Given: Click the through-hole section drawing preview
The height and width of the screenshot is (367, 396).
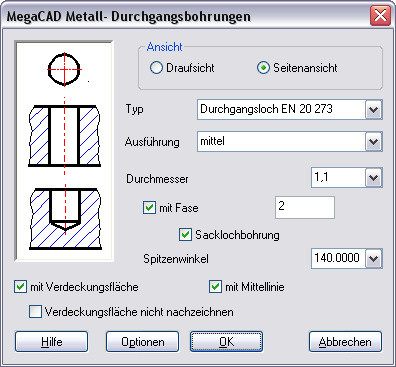Looking at the screenshot, I should click(x=64, y=136).
